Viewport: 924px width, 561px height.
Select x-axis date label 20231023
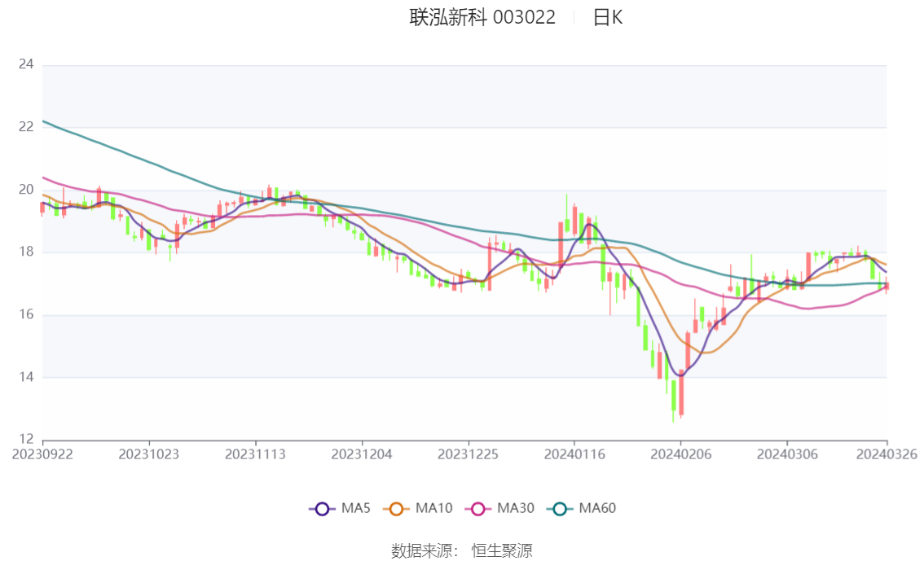(x=148, y=454)
